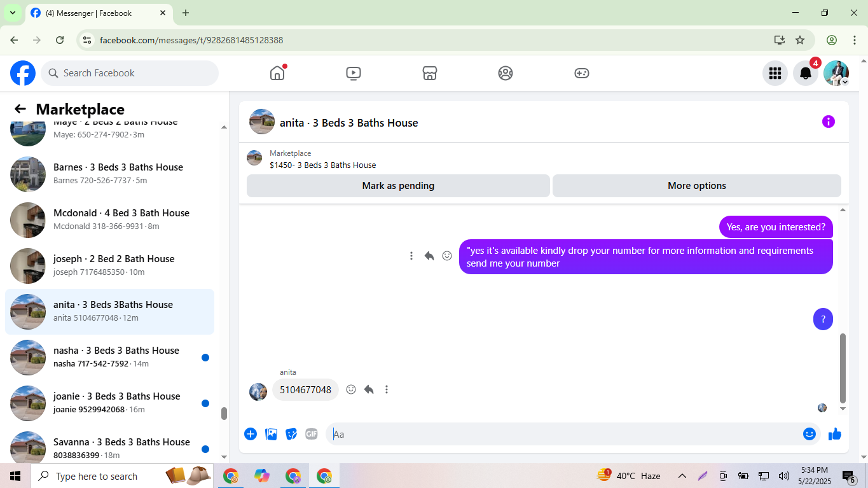868x488 pixels.
Task: Go back in Chrome browser
Action: [x=14, y=40]
